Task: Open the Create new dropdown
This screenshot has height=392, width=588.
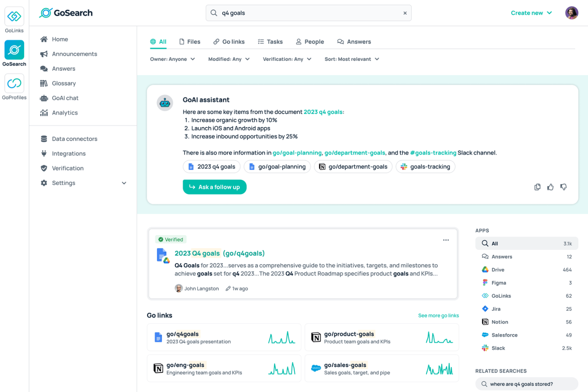Action: point(531,13)
